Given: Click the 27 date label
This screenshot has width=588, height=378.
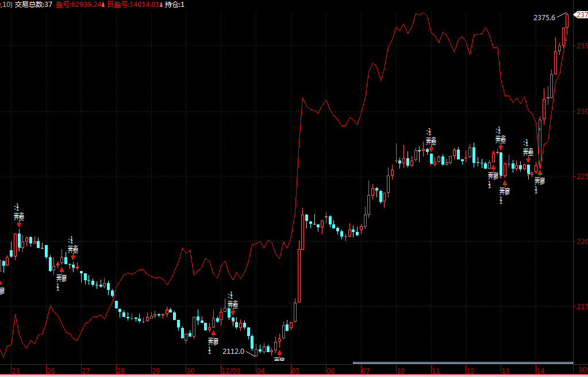Looking at the screenshot, I should tap(86, 371).
